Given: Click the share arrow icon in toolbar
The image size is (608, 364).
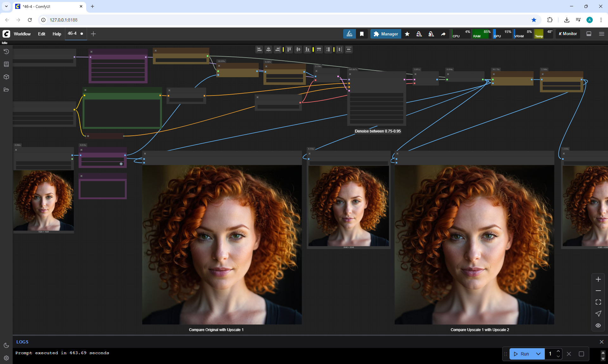Looking at the screenshot, I should [443, 34].
